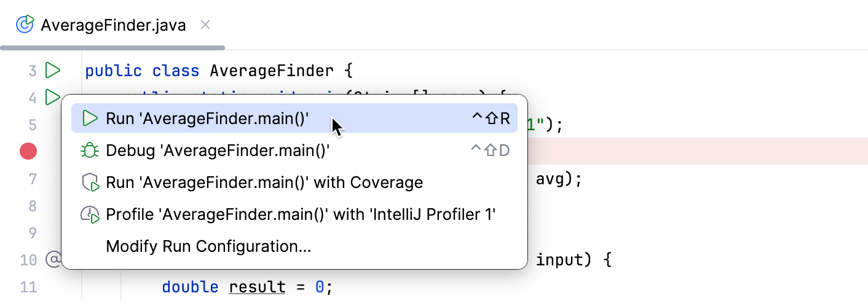Click the run gutter icon beside the class declaration
Viewport: 868px width, 301px height.
pyautogui.click(x=53, y=71)
